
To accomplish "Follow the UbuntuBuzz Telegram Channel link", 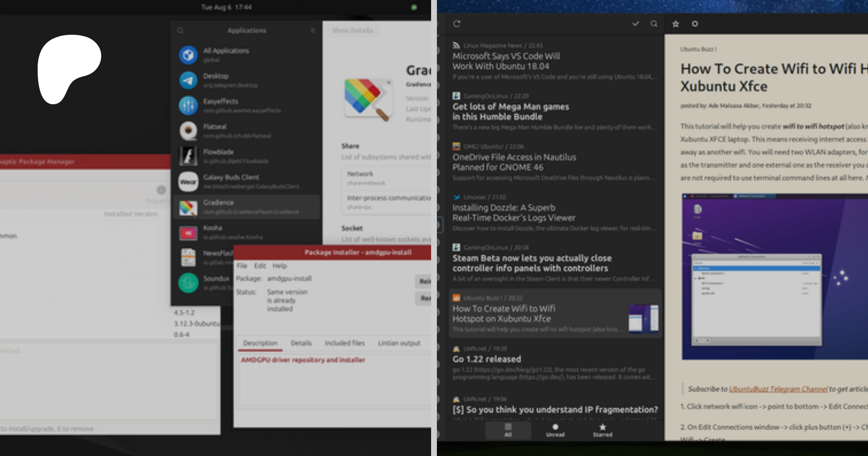I will click(778, 389).
